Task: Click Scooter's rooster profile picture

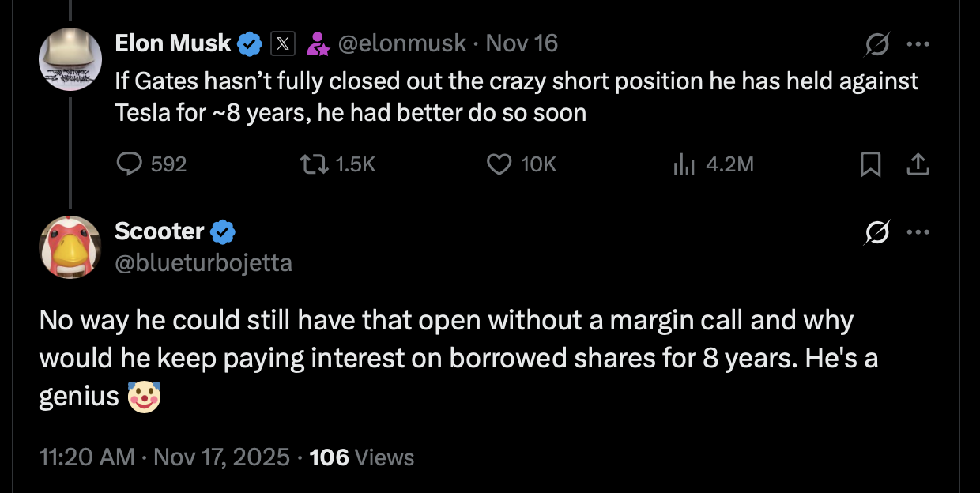Action: (x=70, y=247)
